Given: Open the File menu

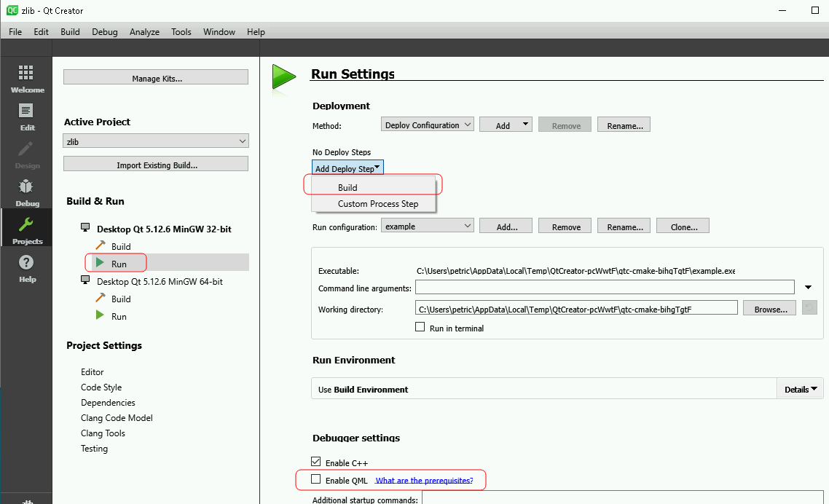Looking at the screenshot, I should tap(15, 32).
